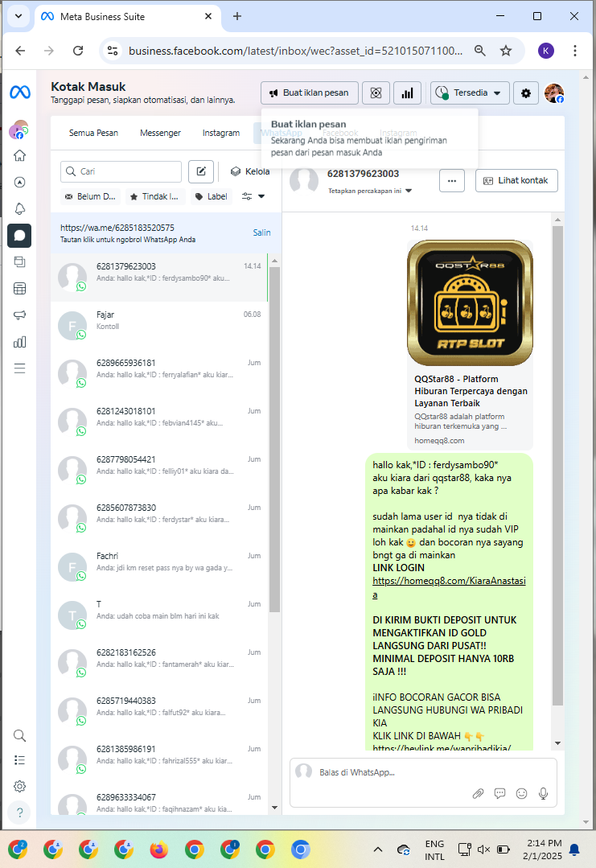Open the Tersedia availability dropdown
596x868 pixels.
[x=468, y=93]
